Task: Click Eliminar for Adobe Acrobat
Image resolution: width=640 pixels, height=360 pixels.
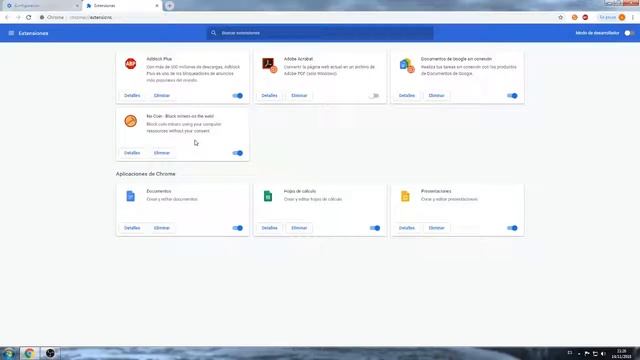Action: 299,96
